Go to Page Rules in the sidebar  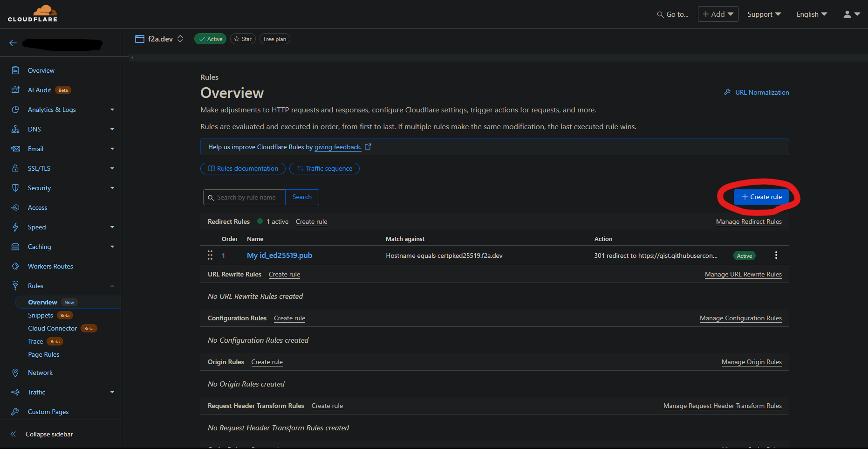pos(44,354)
